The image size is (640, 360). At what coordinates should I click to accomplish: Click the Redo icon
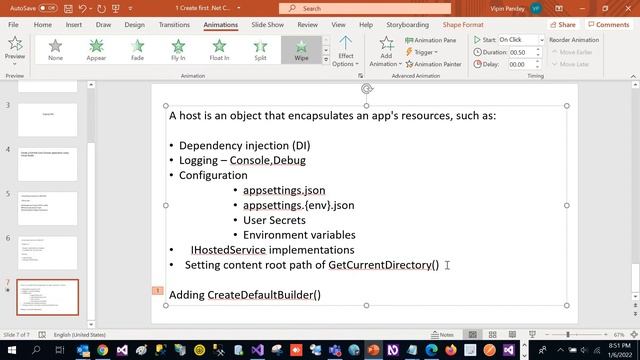(101, 8)
